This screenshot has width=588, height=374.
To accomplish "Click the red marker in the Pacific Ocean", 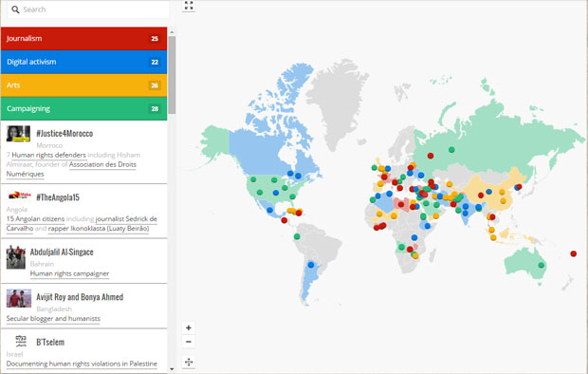I will 574,253.
